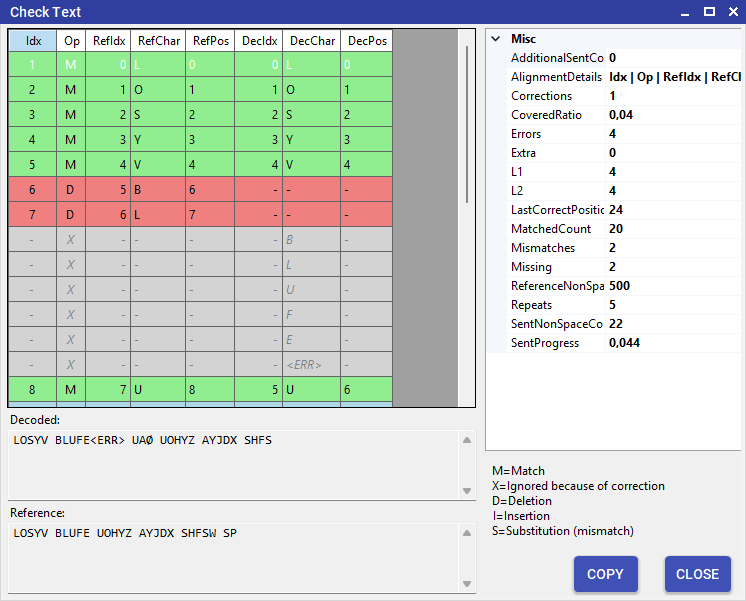Select the CoveredRatio value 0,04
Screen dimensions: 746x601
point(621,115)
